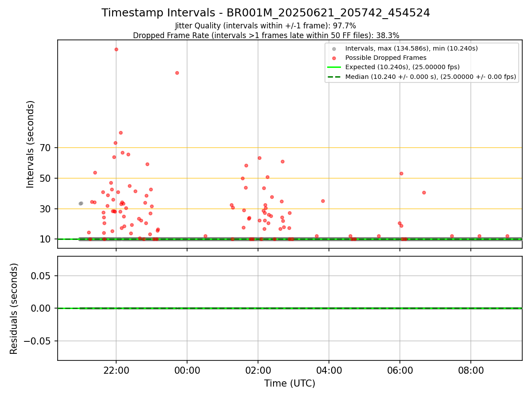Click the second-highest red point just before 00:00
532x399 pixels.
177,73
